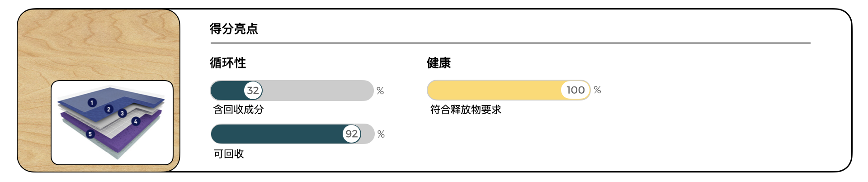Click the 100 value knob on the yellow health bar
This screenshot has width=868, height=182.
[576, 90]
